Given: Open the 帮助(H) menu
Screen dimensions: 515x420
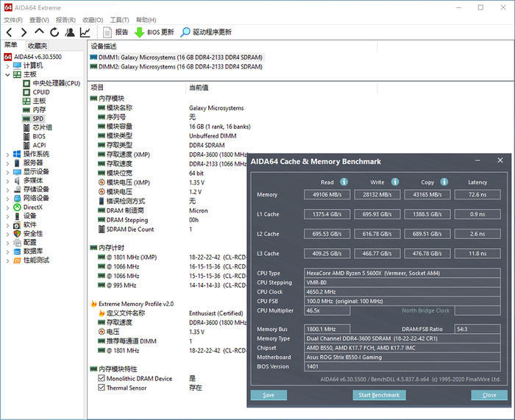Looking at the screenshot, I should click(146, 20).
